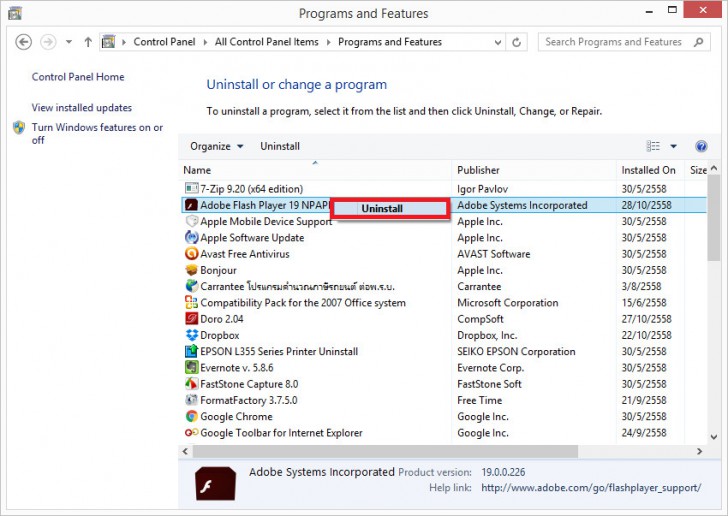728x516 pixels.
Task: Click the large Flash Player details icon
Action: [215, 483]
